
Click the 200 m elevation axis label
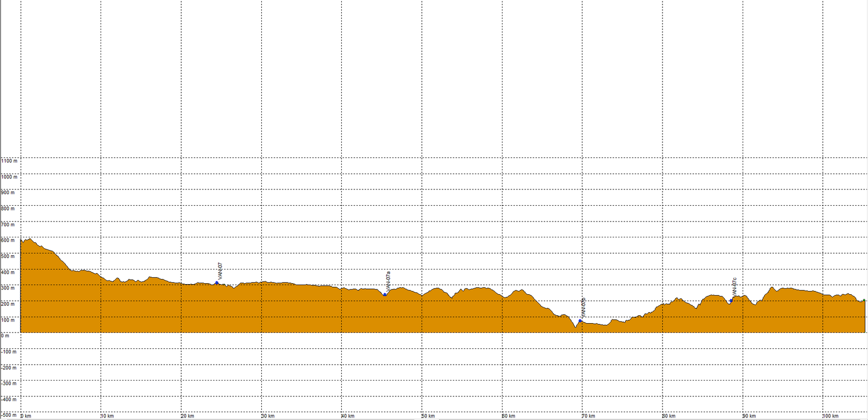pos(8,304)
